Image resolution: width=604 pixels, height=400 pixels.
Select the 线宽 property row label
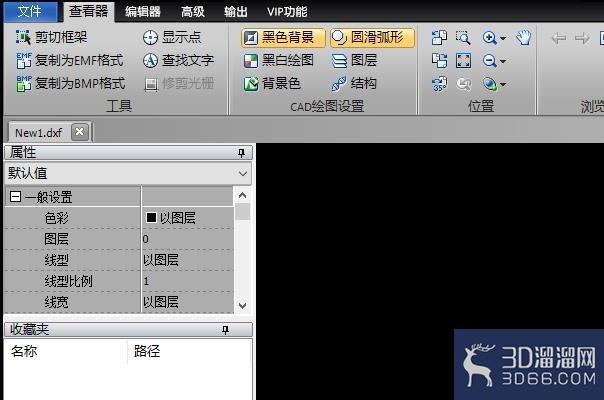coord(56,302)
